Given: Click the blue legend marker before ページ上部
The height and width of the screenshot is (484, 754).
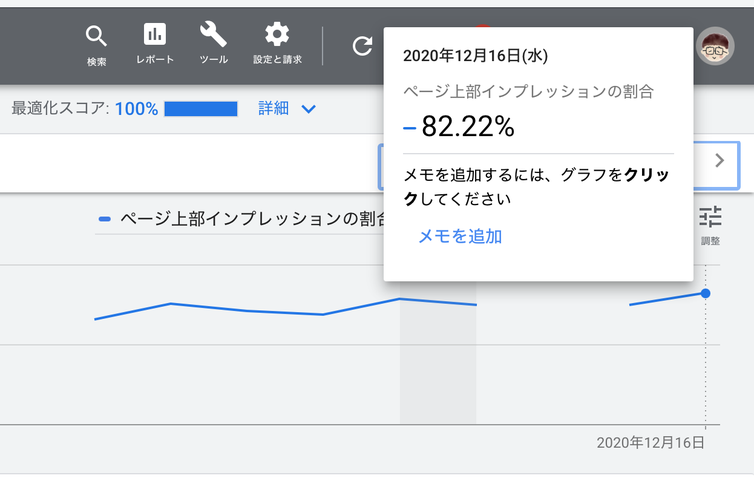Looking at the screenshot, I should coord(104,219).
